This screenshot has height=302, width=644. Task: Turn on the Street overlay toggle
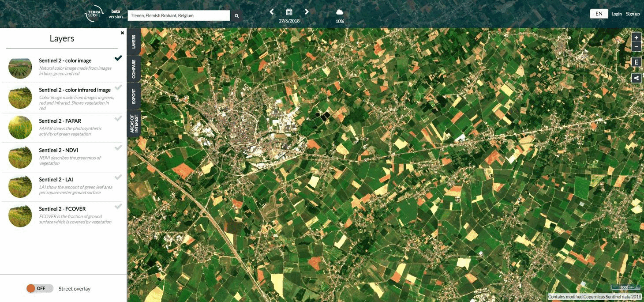tap(39, 288)
